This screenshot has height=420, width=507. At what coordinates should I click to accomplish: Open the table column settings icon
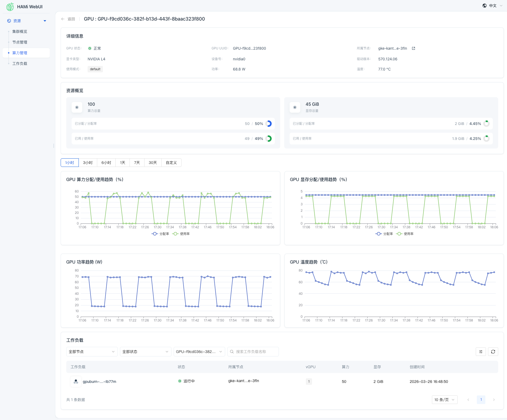(481, 352)
